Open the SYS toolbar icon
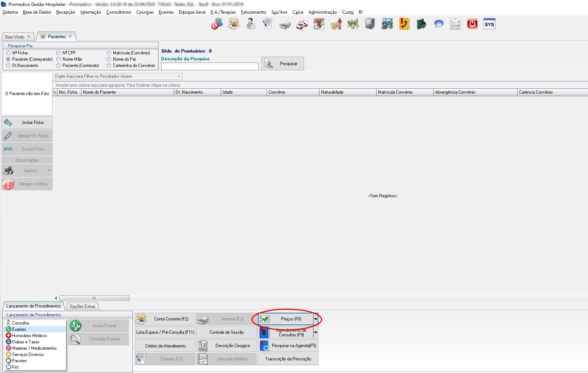Screen dimensions: 588x373 pyautogui.click(x=489, y=24)
